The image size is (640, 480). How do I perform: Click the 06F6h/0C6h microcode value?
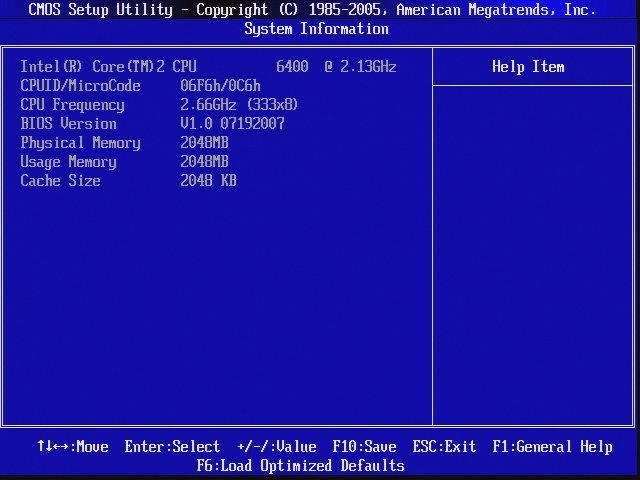[220, 86]
